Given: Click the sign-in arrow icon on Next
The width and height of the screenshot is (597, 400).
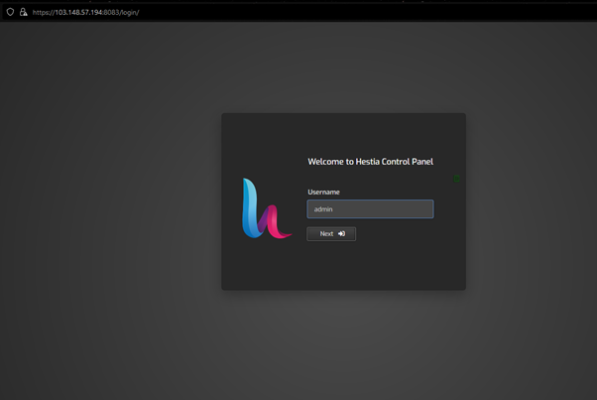Looking at the screenshot, I should 342,234.
